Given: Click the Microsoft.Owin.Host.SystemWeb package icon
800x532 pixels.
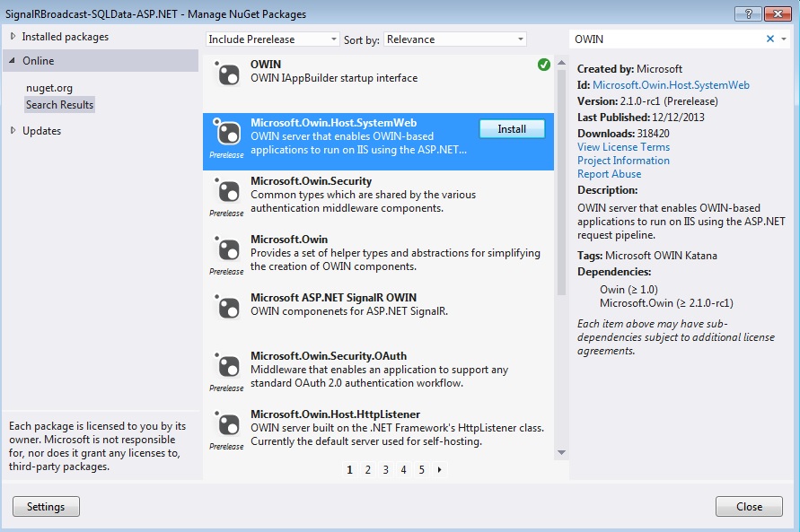Looking at the screenshot, I should point(227,133).
